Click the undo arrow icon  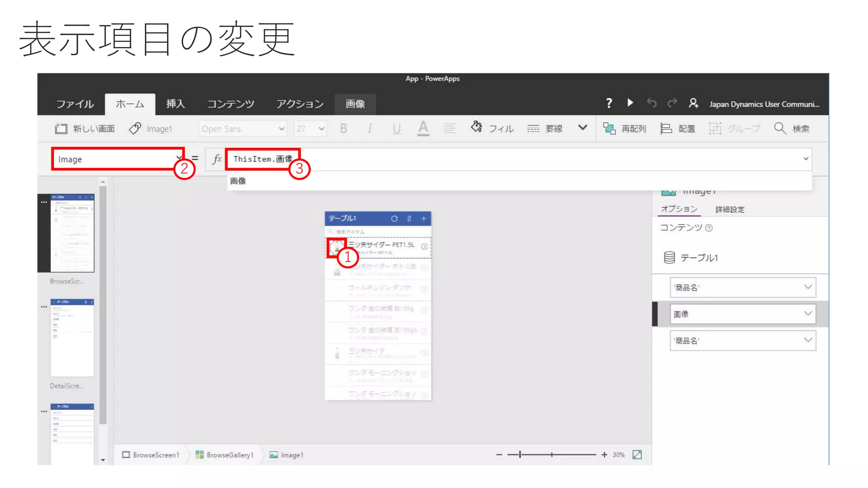coord(651,103)
